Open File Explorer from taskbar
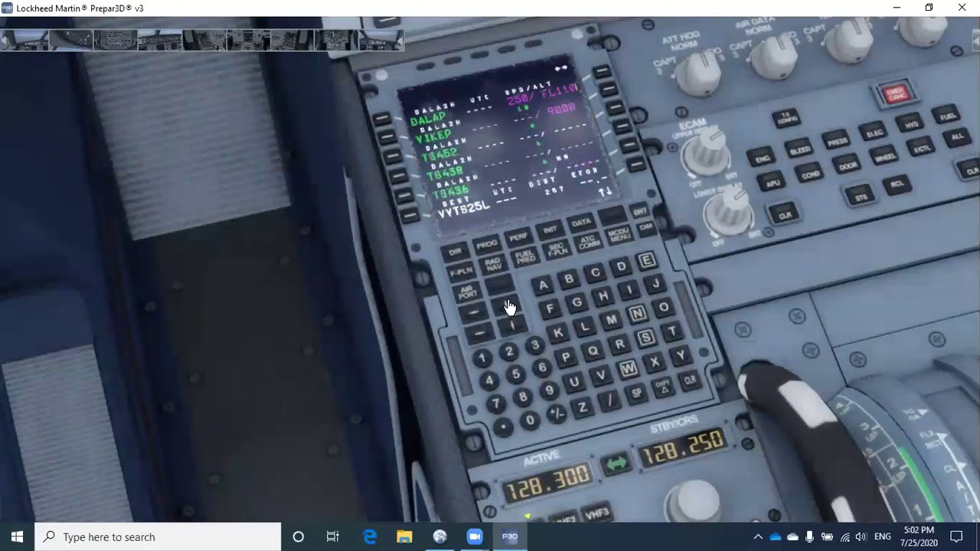Viewport: 980px width, 551px height. [404, 536]
